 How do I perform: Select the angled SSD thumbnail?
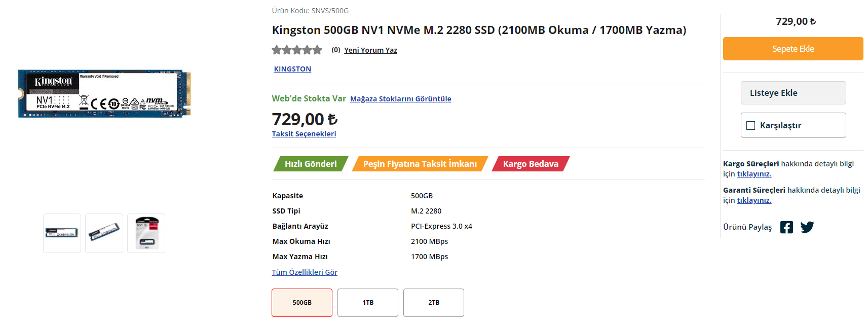click(104, 233)
